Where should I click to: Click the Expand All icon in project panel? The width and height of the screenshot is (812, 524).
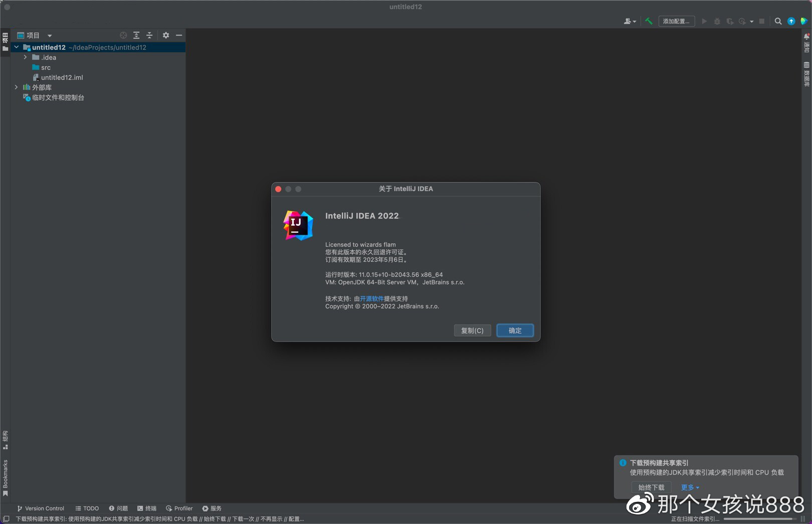136,35
